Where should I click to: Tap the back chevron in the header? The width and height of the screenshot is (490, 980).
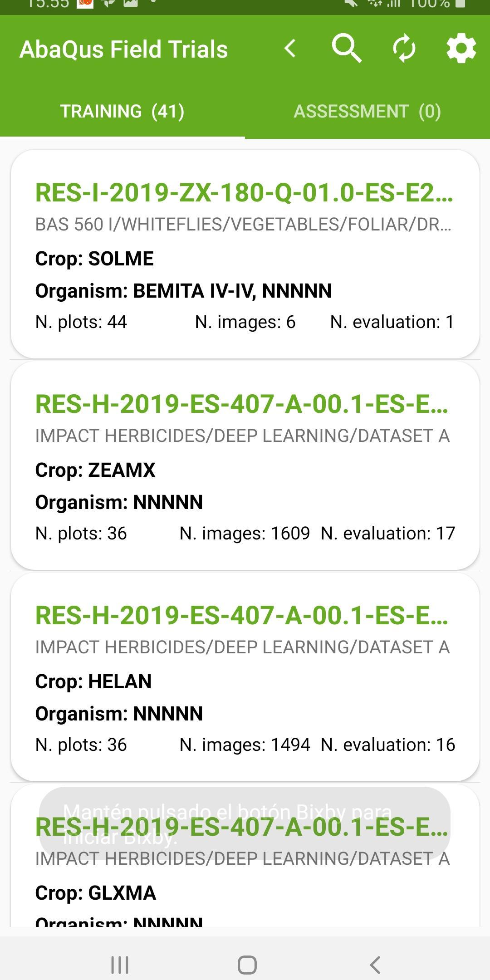click(x=290, y=48)
